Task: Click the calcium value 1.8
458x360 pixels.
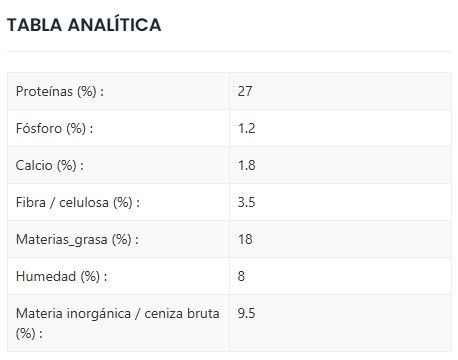Action: click(246, 165)
